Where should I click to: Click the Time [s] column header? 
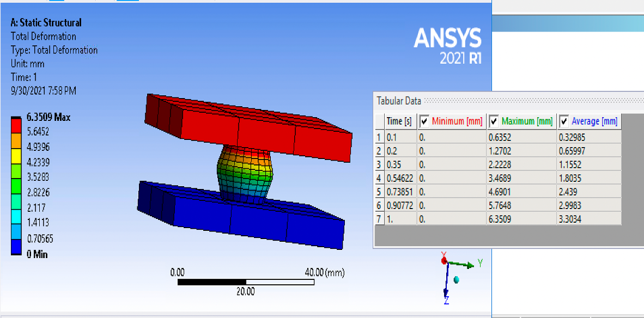(x=400, y=121)
